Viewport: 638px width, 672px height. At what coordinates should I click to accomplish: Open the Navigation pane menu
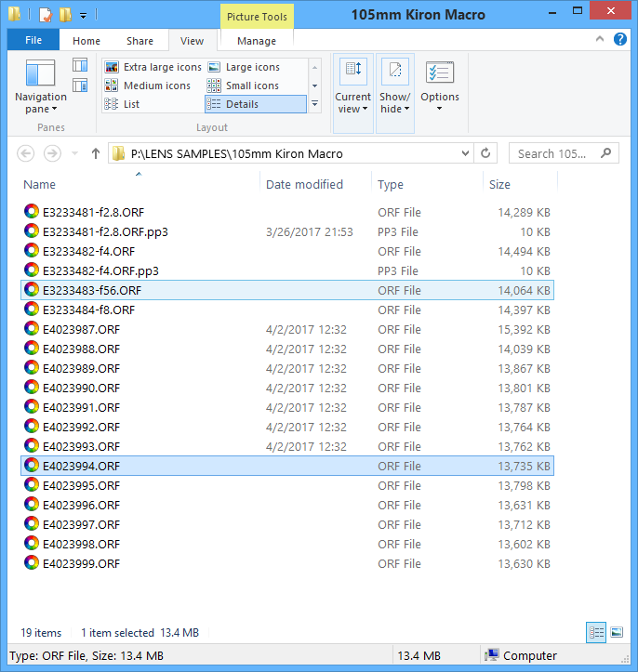pos(41,87)
